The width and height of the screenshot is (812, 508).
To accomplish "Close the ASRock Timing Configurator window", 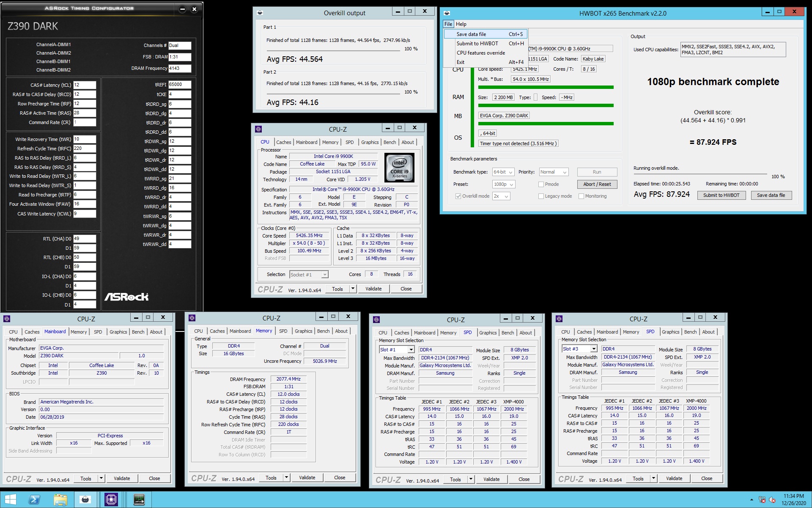I will coord(194,9).
